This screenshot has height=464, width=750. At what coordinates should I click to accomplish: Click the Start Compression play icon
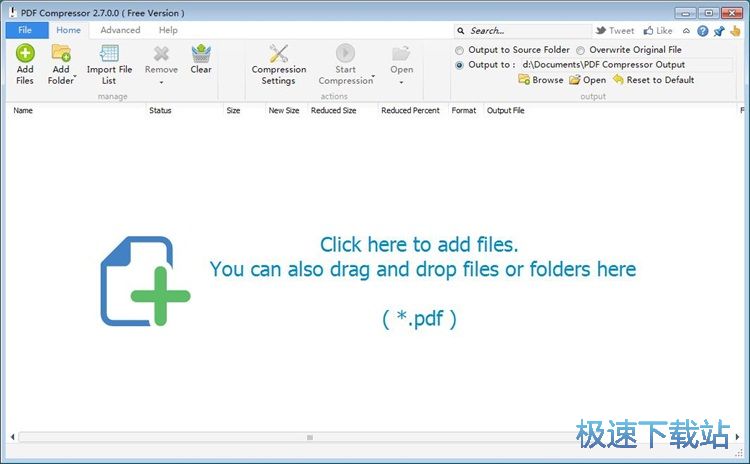pos(345,53)
